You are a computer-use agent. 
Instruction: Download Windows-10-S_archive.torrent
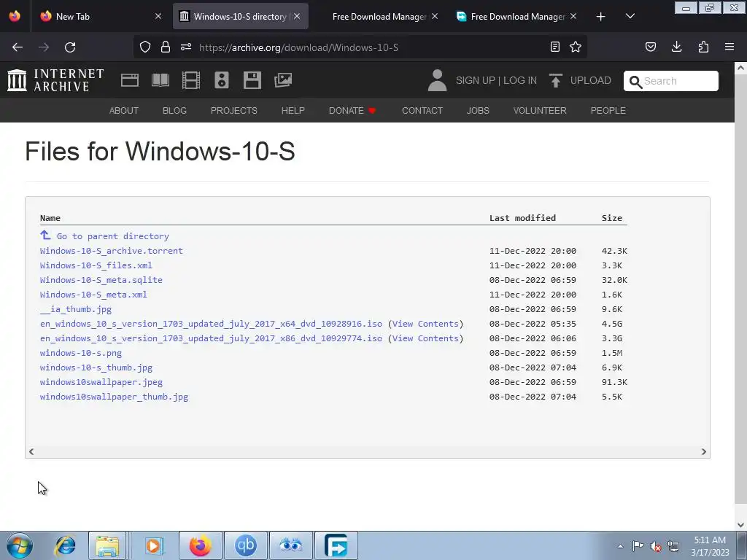(112, 251)
